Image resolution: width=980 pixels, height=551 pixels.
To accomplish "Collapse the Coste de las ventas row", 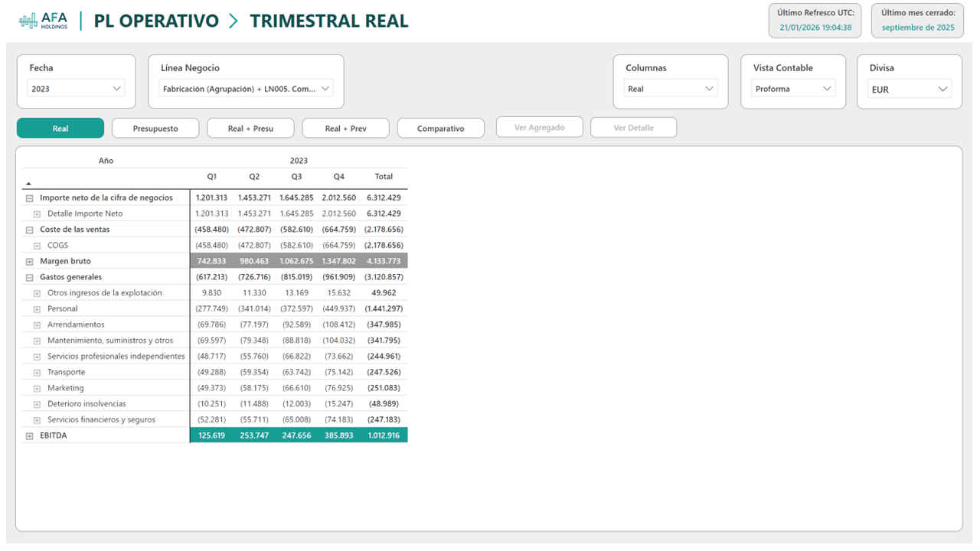I will click(30, 230).
